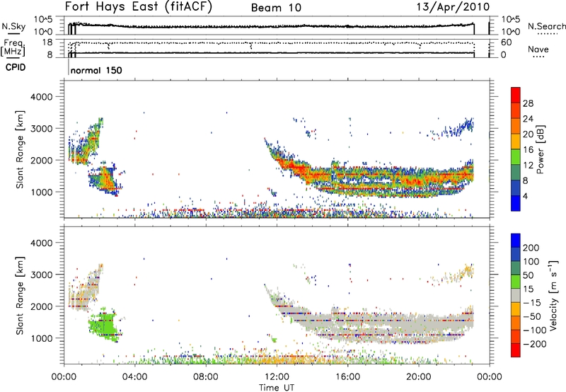Click the velocity panel 'Slant Range [km]' label

click(x=20, y=296)
